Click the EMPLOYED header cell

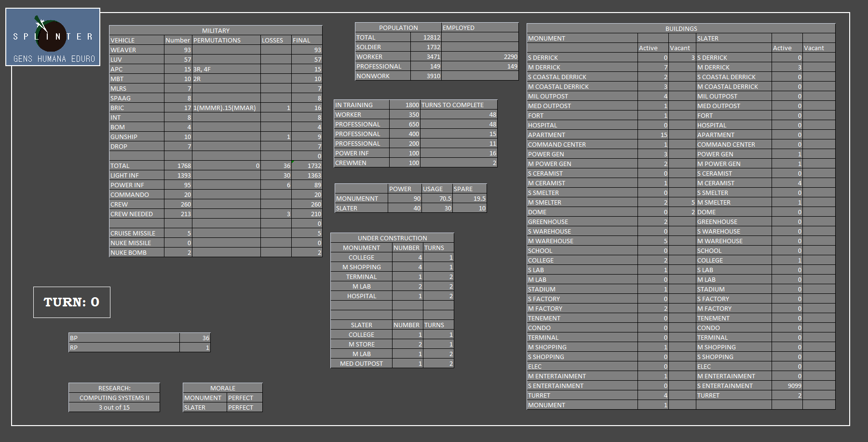tap(479, 28)
